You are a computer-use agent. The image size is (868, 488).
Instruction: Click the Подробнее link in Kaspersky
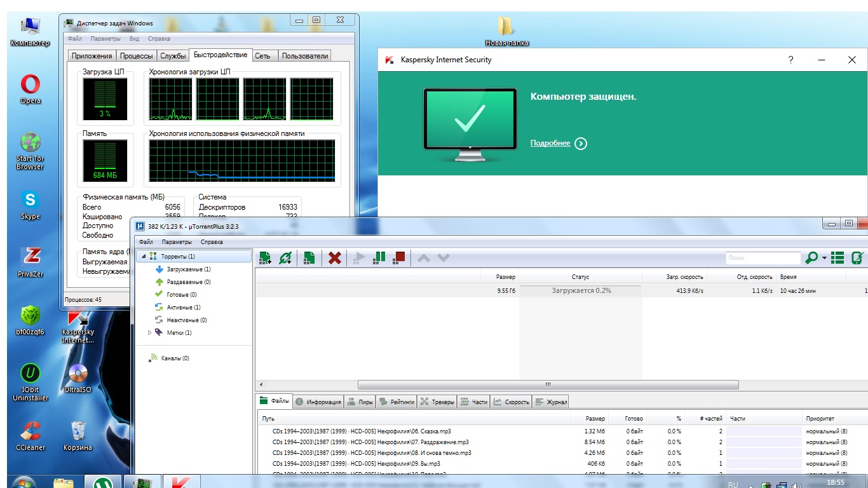pos(550,143)
